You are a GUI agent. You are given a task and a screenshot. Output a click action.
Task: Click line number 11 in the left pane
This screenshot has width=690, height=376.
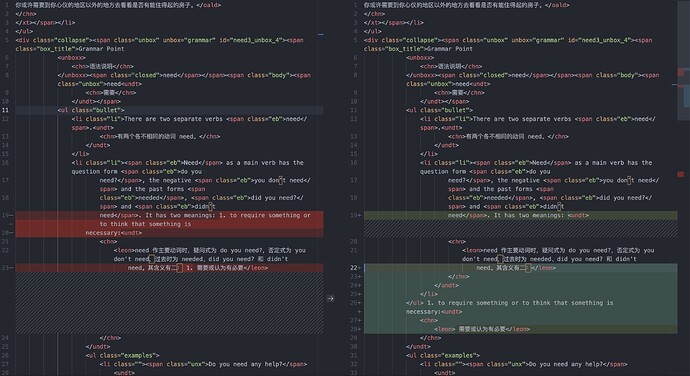(5, 110)
